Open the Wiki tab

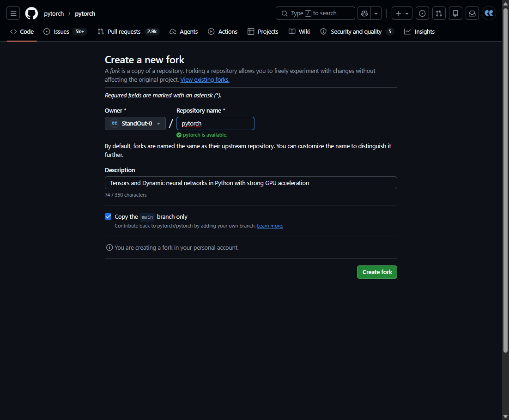click(299, 31)
